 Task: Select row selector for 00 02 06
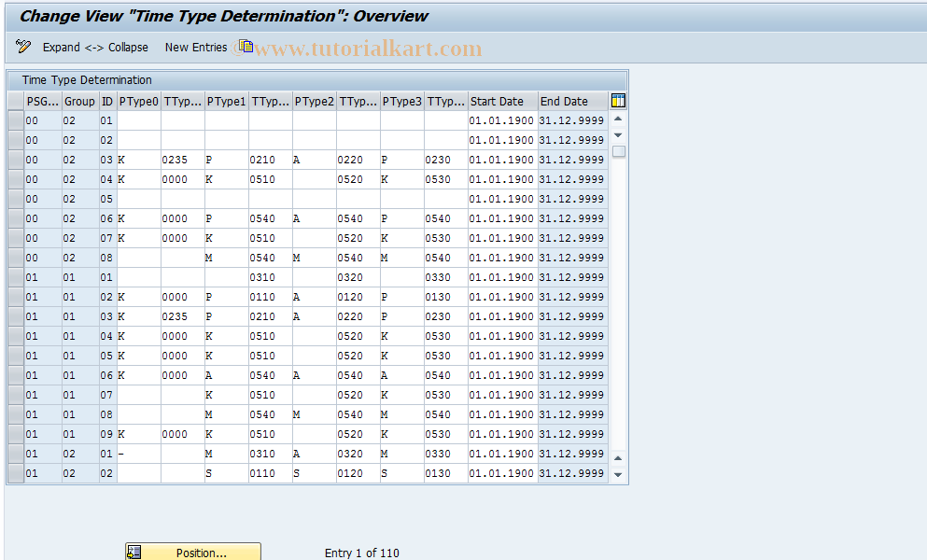pos(16,218)
